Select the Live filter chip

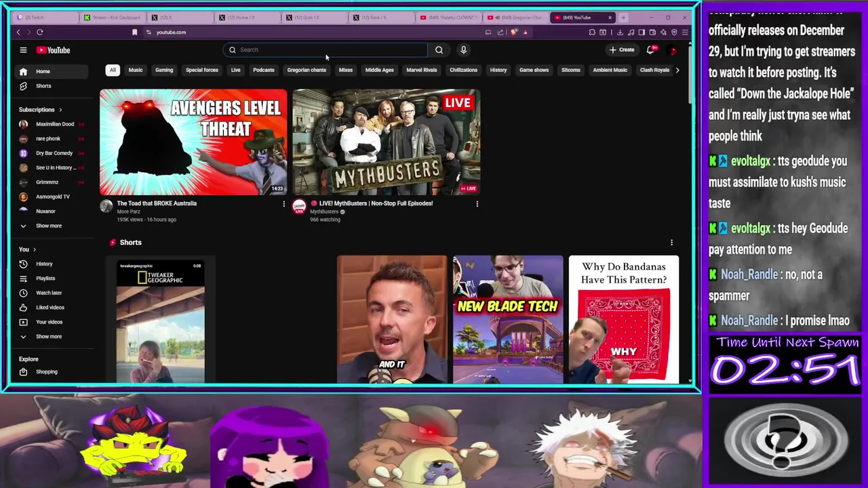(x=235, y=70)
